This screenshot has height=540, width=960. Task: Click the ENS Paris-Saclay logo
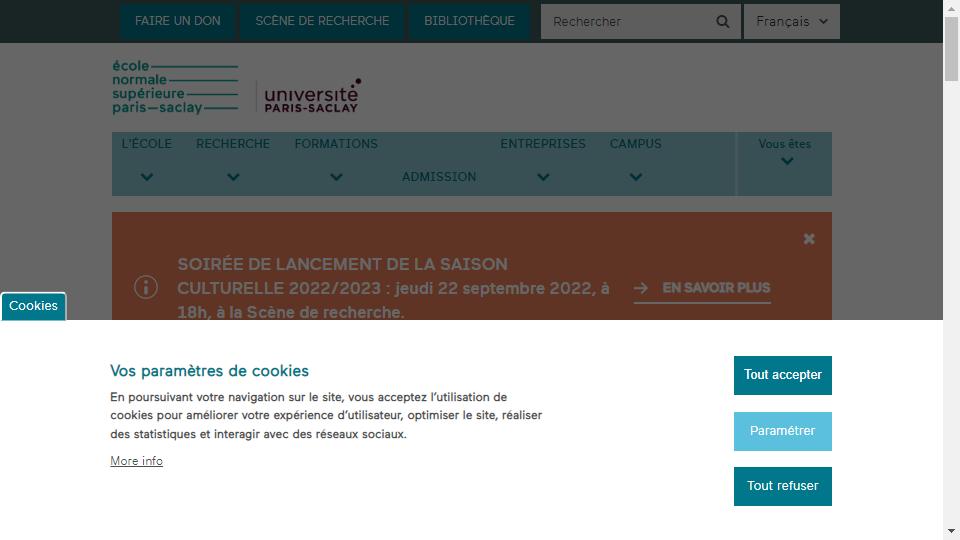pyautogui.click(x=175, y=87)
